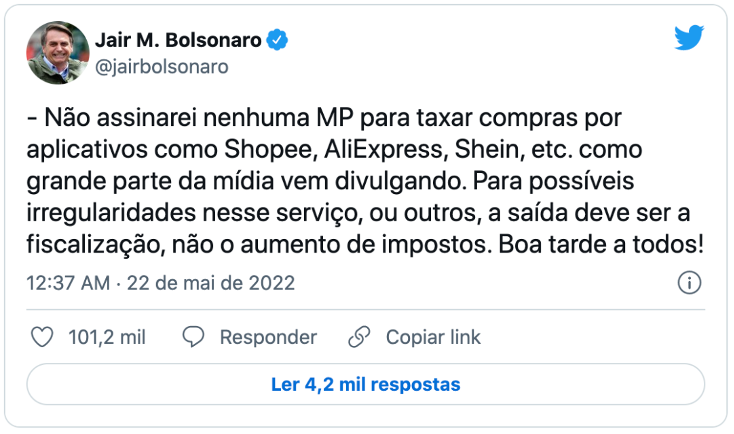Click the Twitter bird logo

(x=688, y=39)
